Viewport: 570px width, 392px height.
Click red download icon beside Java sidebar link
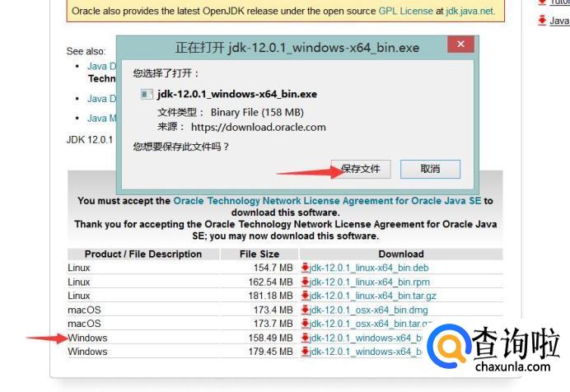tap(542, 21)
